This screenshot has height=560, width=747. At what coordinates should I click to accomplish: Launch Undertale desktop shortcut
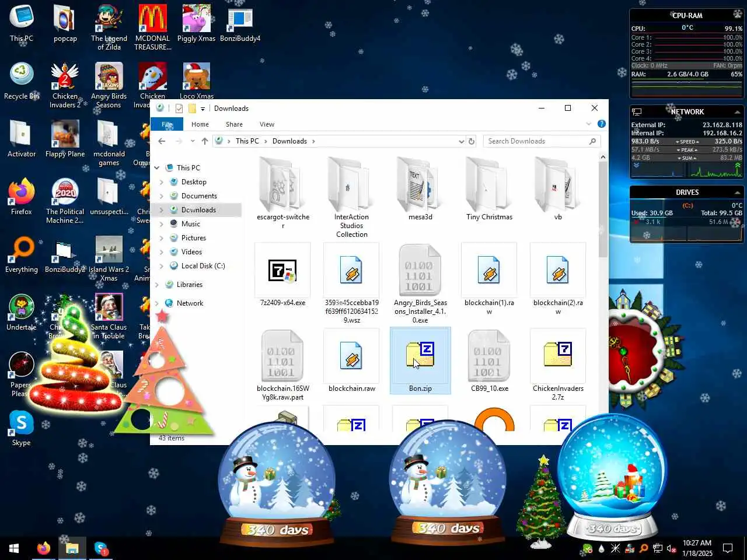click(x=21, y=312)
